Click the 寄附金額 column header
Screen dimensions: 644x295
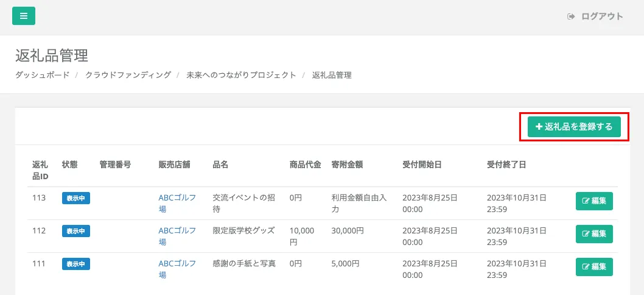coord(348,165)
